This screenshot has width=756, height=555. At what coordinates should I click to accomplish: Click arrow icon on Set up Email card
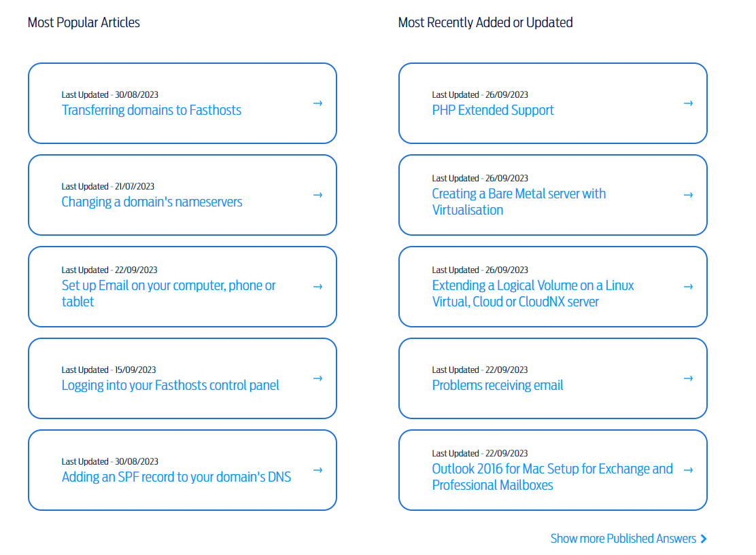click(317, 287)
